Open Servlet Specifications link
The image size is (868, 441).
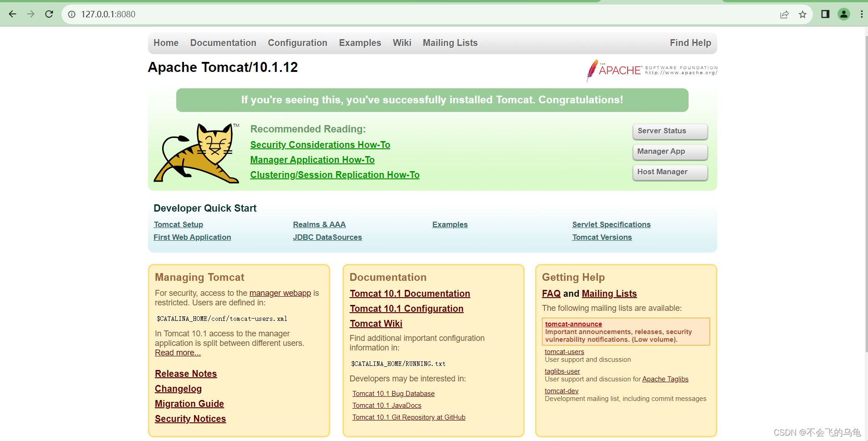[611, 224]
